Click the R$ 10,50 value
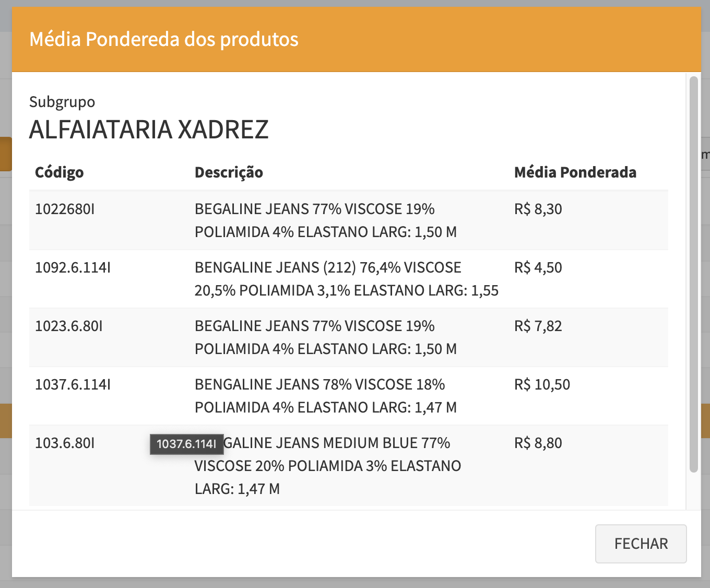 [x=542, y=384]
